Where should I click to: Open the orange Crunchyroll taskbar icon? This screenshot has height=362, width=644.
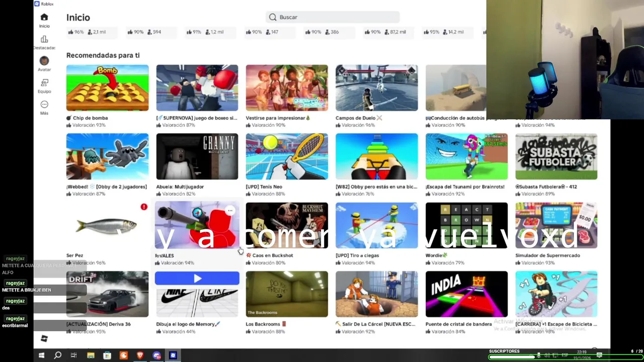tap(124, 355)
